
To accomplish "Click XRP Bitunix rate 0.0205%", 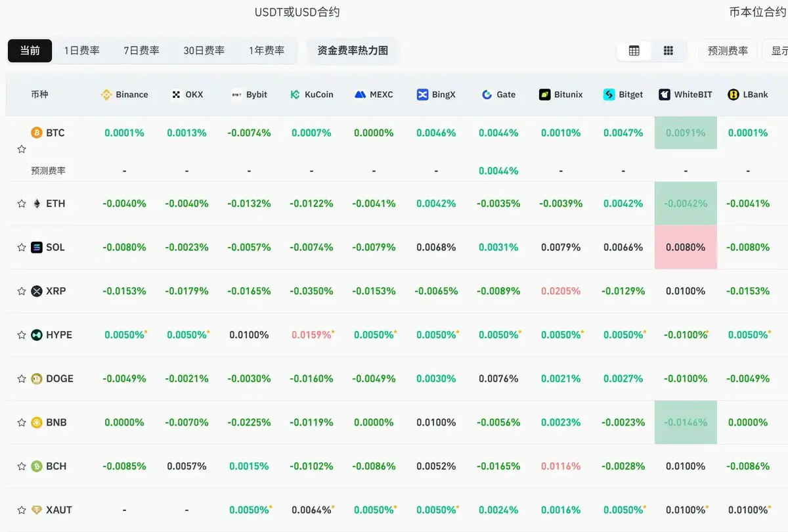I will [x=561, y=291].
